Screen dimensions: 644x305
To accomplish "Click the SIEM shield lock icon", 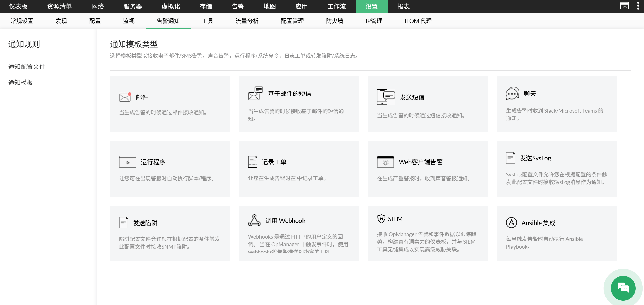I will coord(381,219).
